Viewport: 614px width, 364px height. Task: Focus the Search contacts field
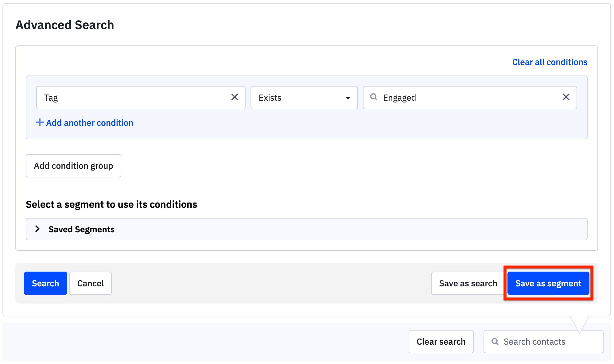pos(543,342)
